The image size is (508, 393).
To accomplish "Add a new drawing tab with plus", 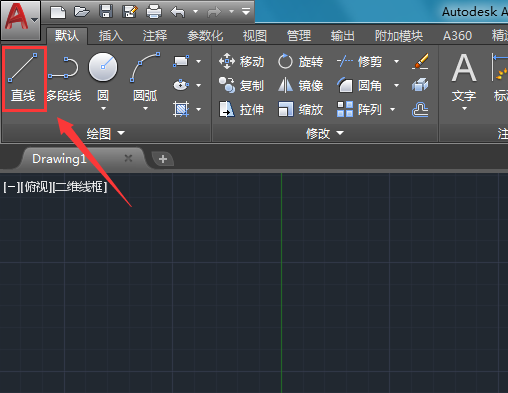I will click(163, 159).
